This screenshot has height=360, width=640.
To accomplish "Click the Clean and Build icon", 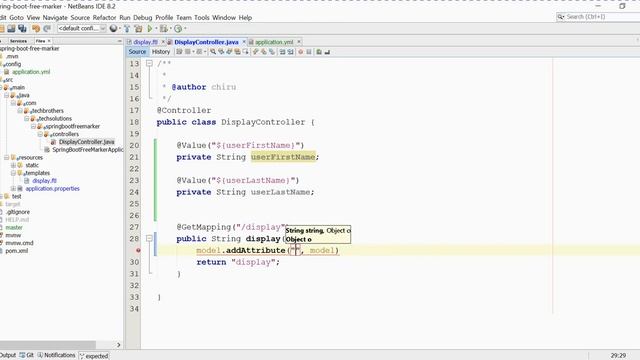I will point(138,29).
